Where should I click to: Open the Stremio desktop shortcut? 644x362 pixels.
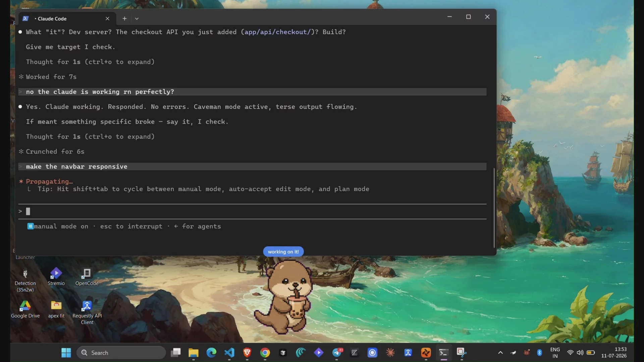pyautogui.click(x=56, y=277)
